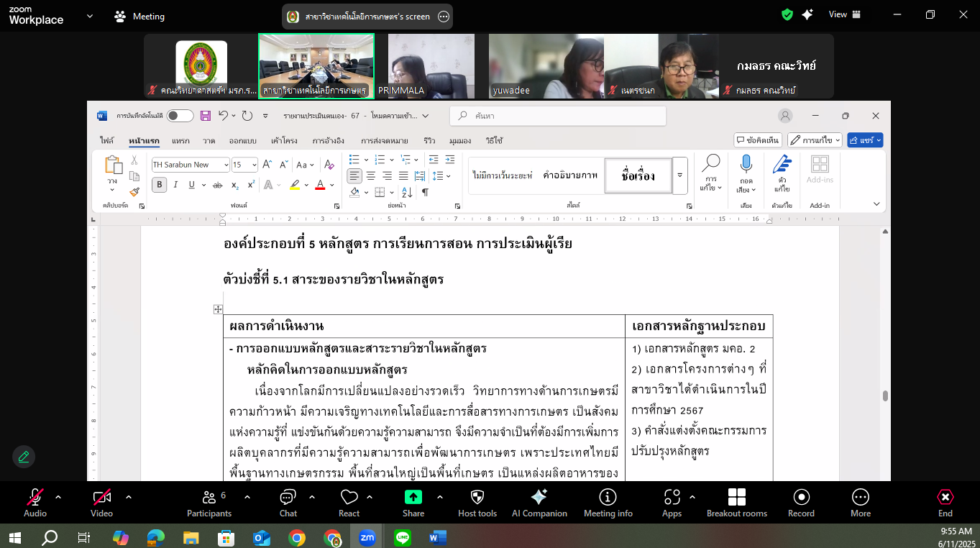This screenshot has height=548, width=980.
Task: Open the TH Sarabun New font dropdown
Action: coord(226,165)
